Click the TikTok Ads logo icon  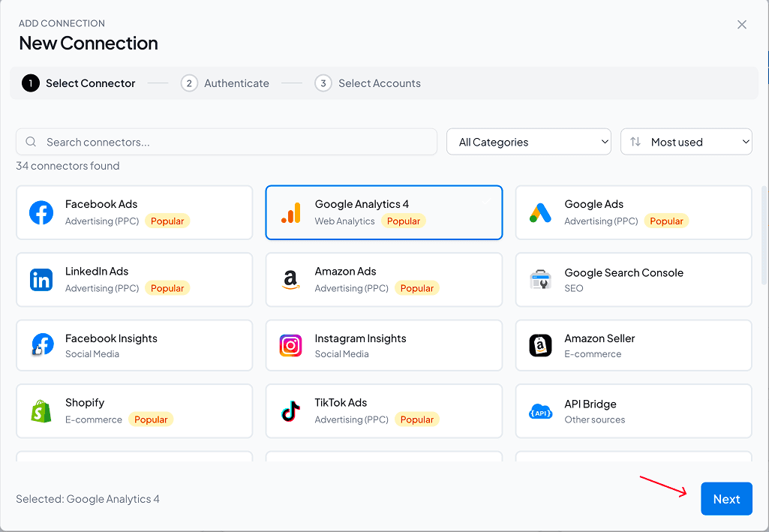291,411
